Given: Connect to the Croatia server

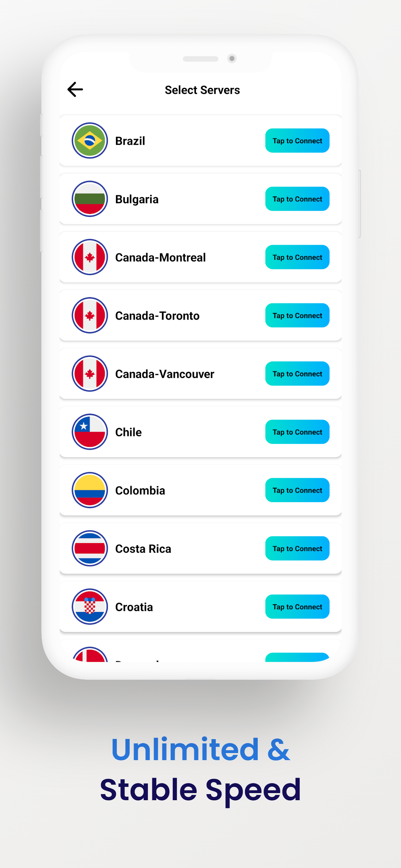Looking at the screenshot, I should click(297, 607).
